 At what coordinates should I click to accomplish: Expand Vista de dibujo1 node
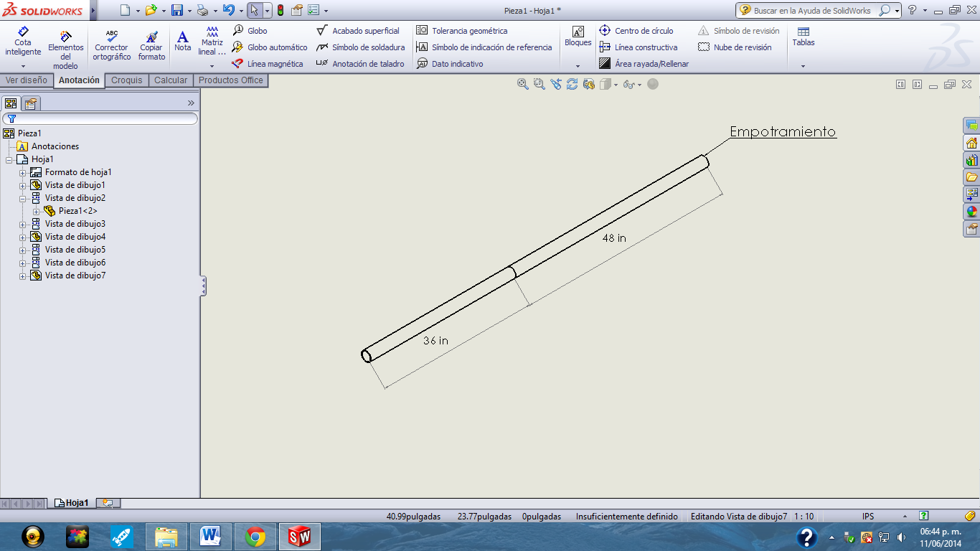coord(23,185)
